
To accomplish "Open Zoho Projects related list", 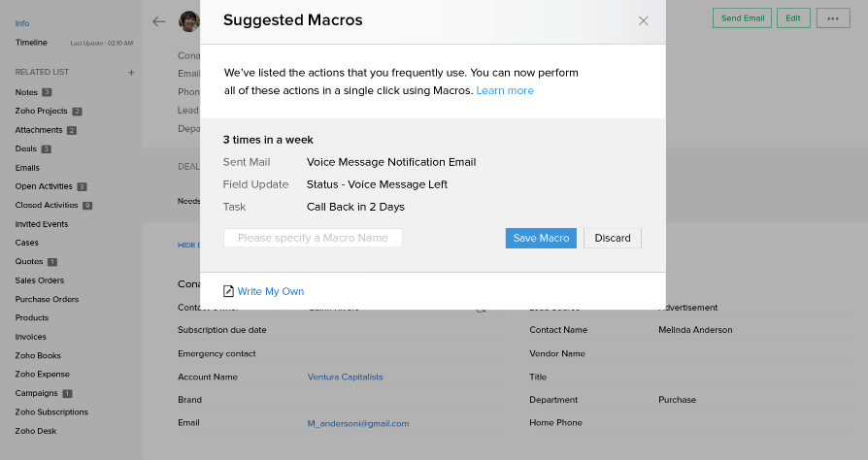I will point(42,112).
